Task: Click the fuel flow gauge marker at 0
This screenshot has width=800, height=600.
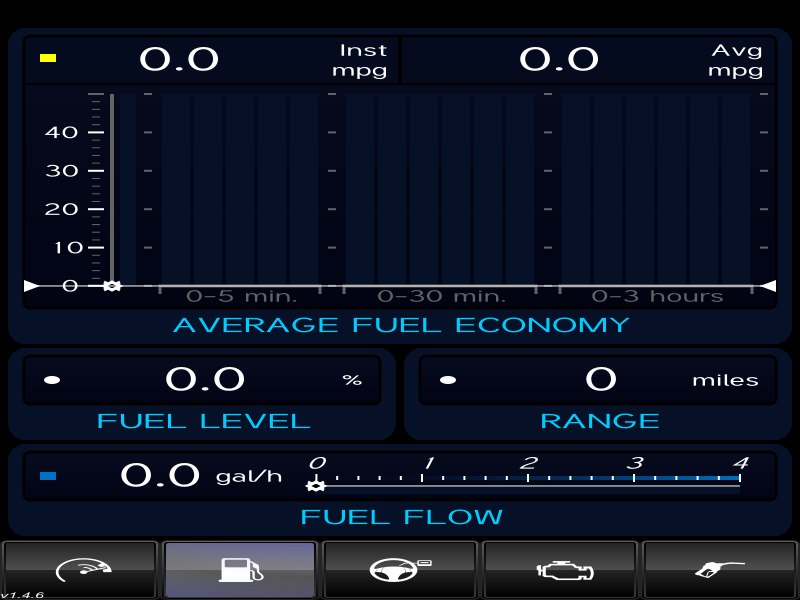Action: (316, 485)
